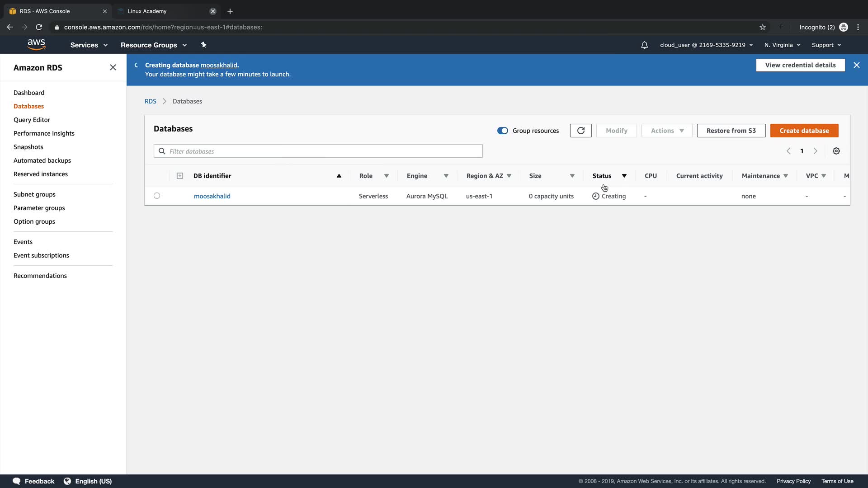The image size is (868, 488).
Task: Toggle the Group resources switch
Action: click(502, 131)
